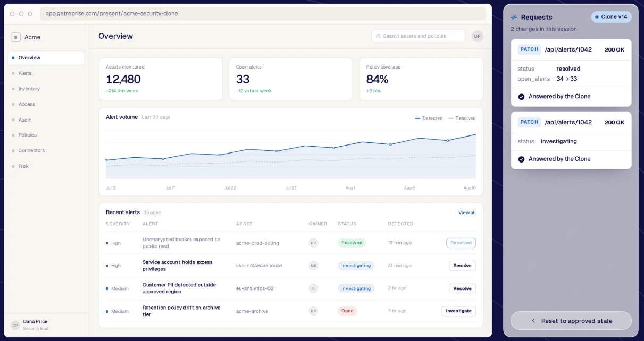644x341 pixels.
Task: Click Dana Price avatar at sidebar bottom
Action: tap(15, 325)
